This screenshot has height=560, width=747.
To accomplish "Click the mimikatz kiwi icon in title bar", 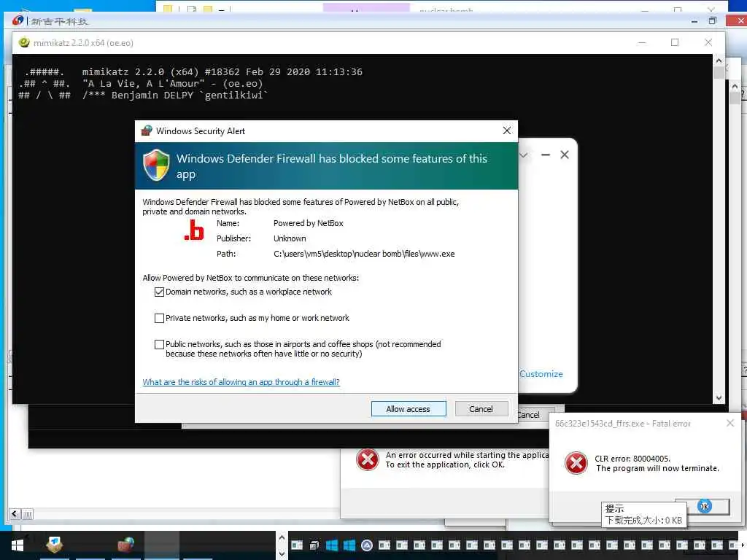I will pyautogui.click(x=24, y=42).
